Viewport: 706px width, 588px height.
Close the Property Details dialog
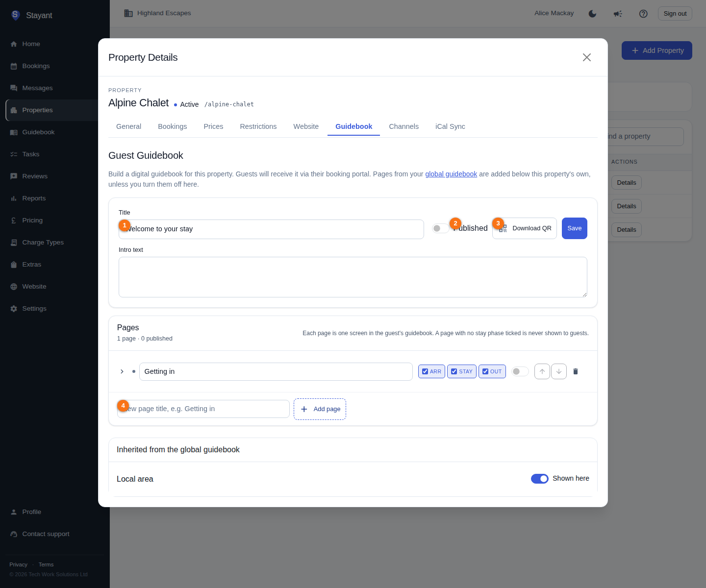tap(587, 57)
